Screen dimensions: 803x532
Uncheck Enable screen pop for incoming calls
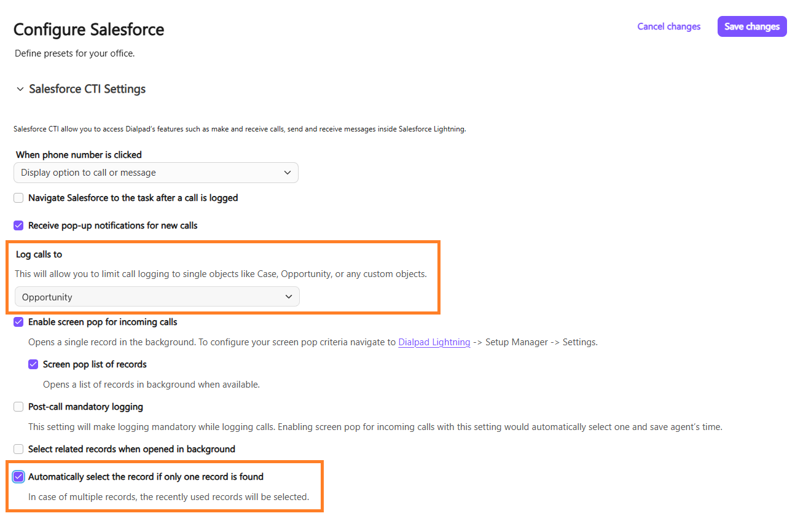(18, 322)
